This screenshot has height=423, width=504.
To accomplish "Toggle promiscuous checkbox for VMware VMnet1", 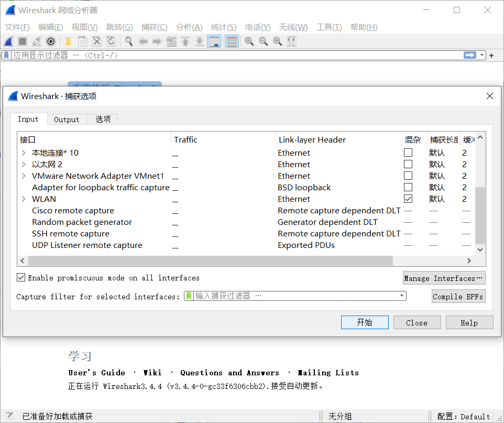I will (x=408, y=176).
